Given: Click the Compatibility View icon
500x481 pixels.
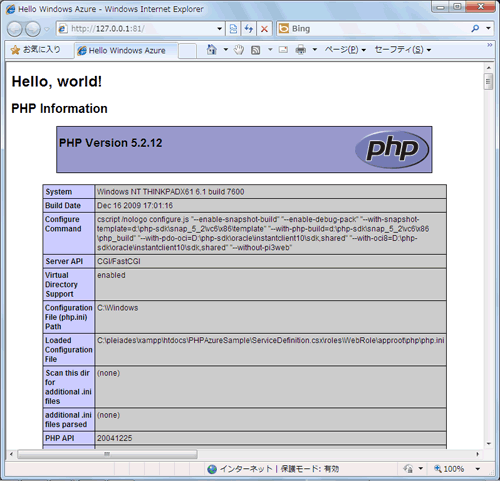Looking at the screenshot, I should (x=233, y=29).
